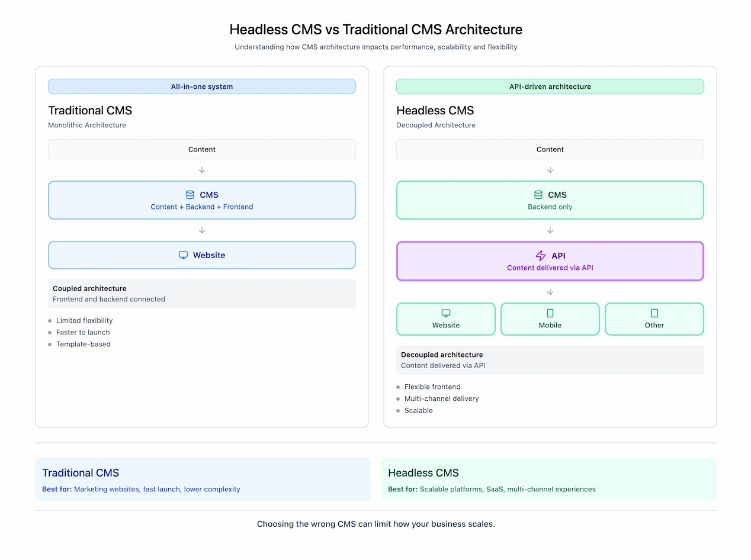Screen dimensions: 751x560
Task: Expand the arrow between CMS and API boxes
Action: pos(550,229)
